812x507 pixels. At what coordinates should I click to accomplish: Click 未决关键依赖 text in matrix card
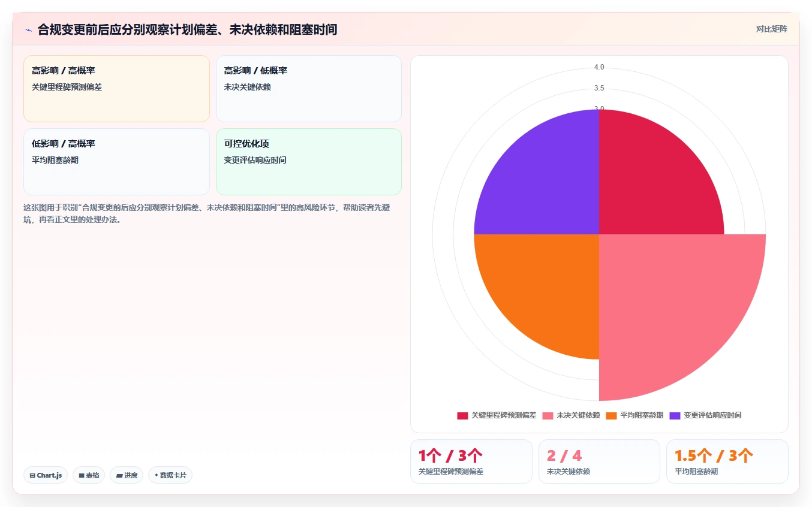point(247,87)
